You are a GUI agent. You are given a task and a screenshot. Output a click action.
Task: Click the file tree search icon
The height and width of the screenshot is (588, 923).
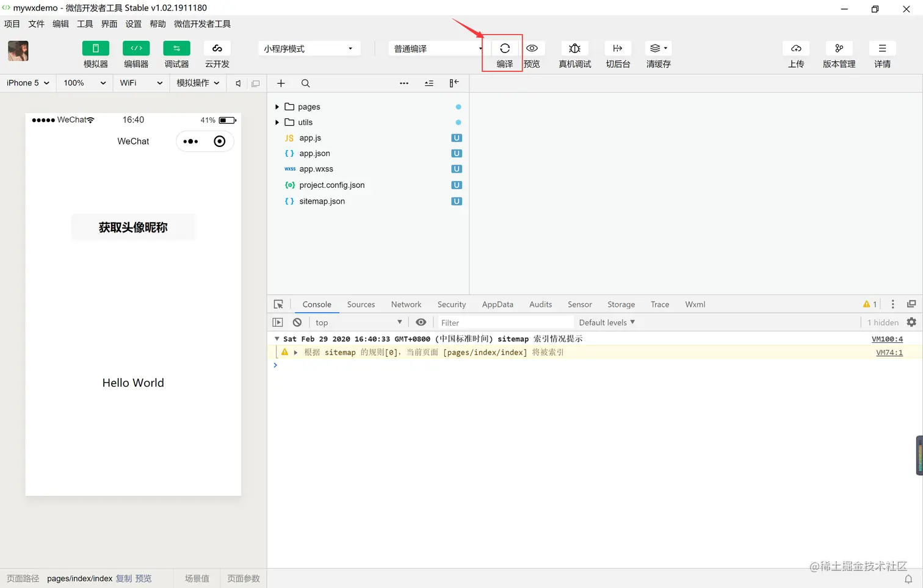point(306,84)
